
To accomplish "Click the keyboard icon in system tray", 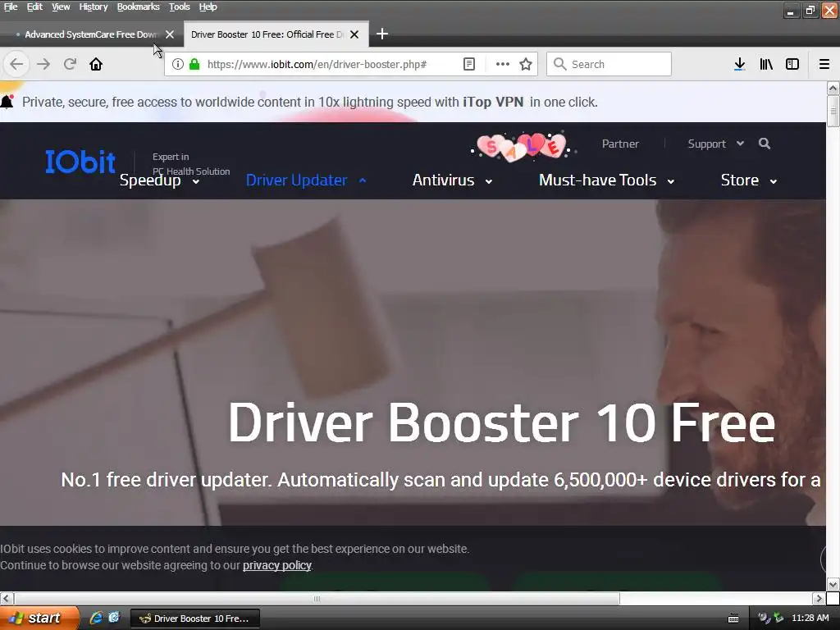I will [733, 619].
